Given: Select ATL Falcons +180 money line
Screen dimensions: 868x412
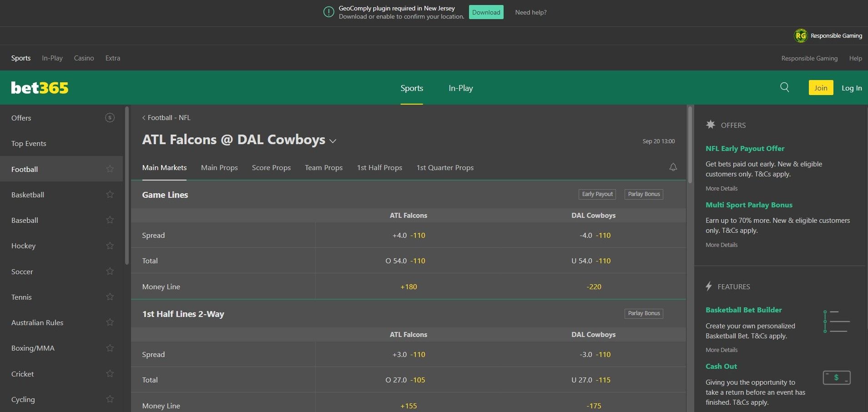Looking at the screenshot, I should coord(409,286).
